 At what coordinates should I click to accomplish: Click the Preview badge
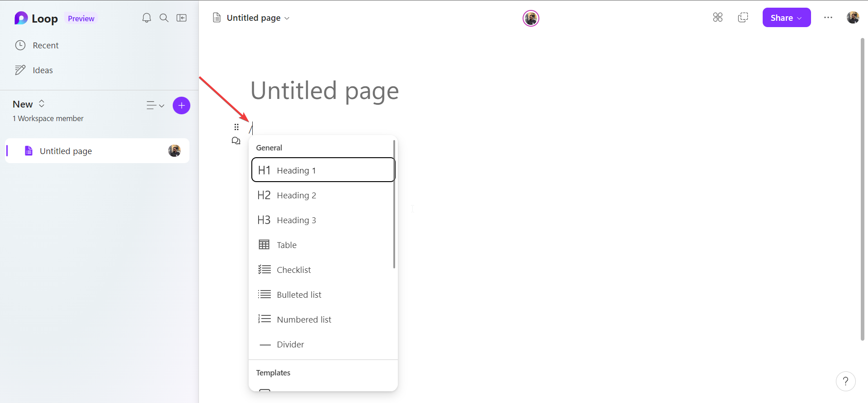pos(81,19)
